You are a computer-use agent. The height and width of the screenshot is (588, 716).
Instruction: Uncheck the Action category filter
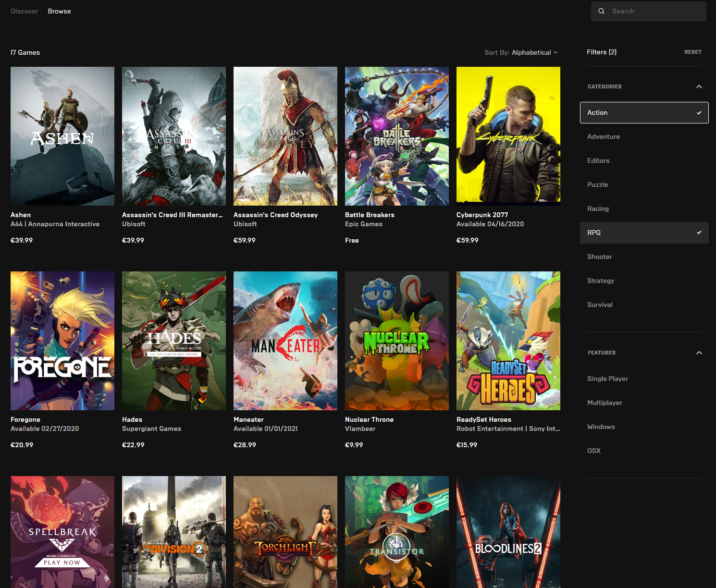click(x=644, y=112)
